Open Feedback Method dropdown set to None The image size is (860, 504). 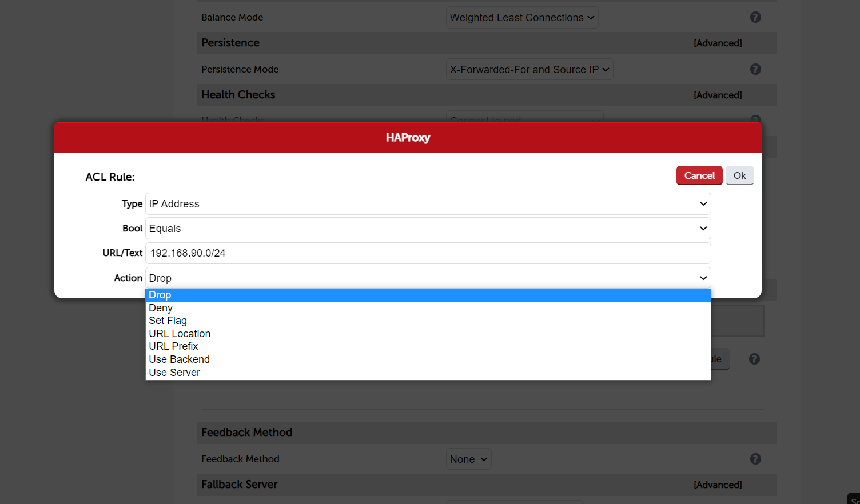(x=468, y=459)
